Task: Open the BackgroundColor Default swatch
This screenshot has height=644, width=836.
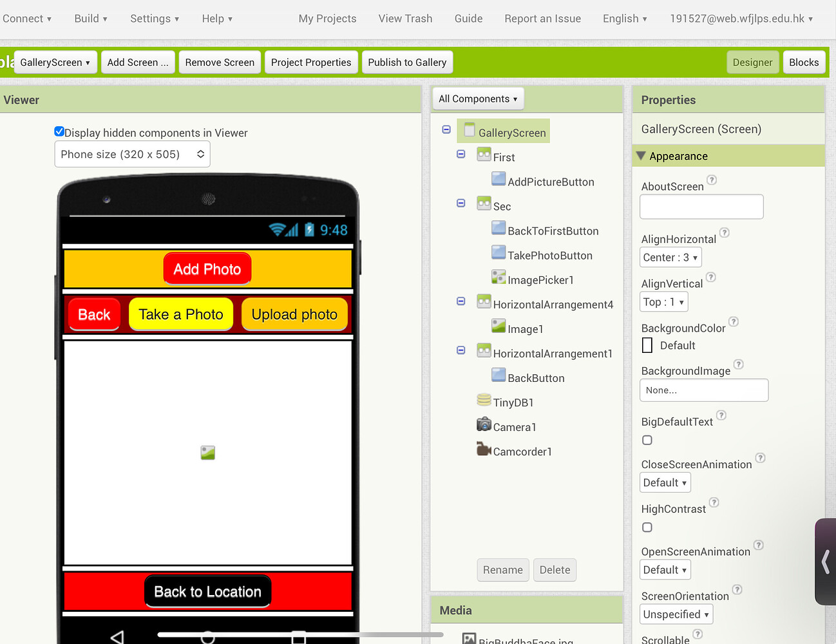Action: coord(647,345)
